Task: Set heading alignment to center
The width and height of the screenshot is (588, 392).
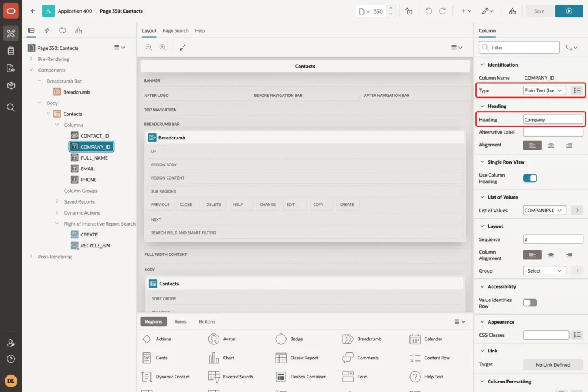Action: pyautogui.click(x=551, y=145)
